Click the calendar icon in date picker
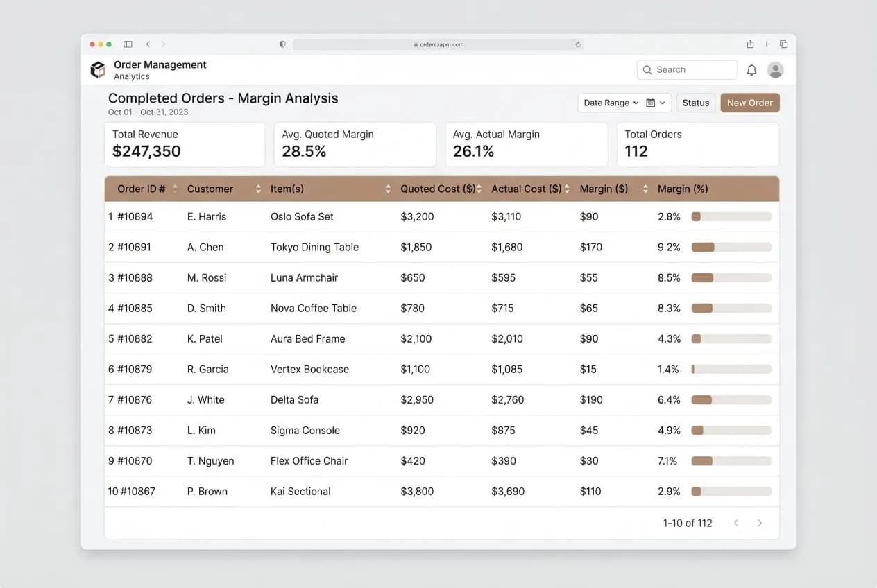The width and height of the screenshot is (877, 588). (x=651, y=103)
